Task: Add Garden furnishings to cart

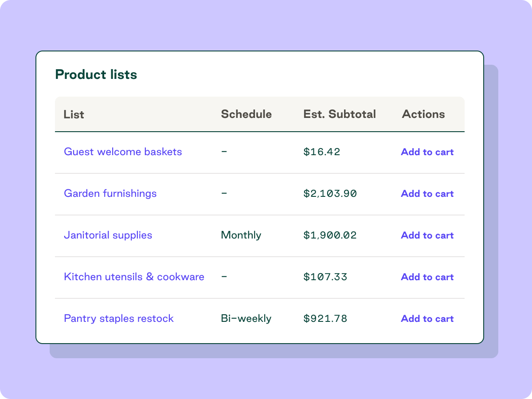Action: click(x=427, y=193)
